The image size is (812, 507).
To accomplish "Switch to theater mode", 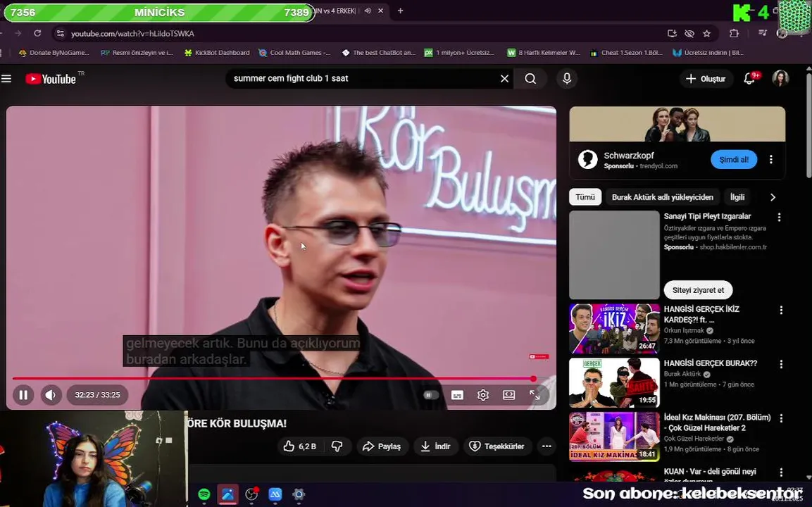I will tap(509, 395).
